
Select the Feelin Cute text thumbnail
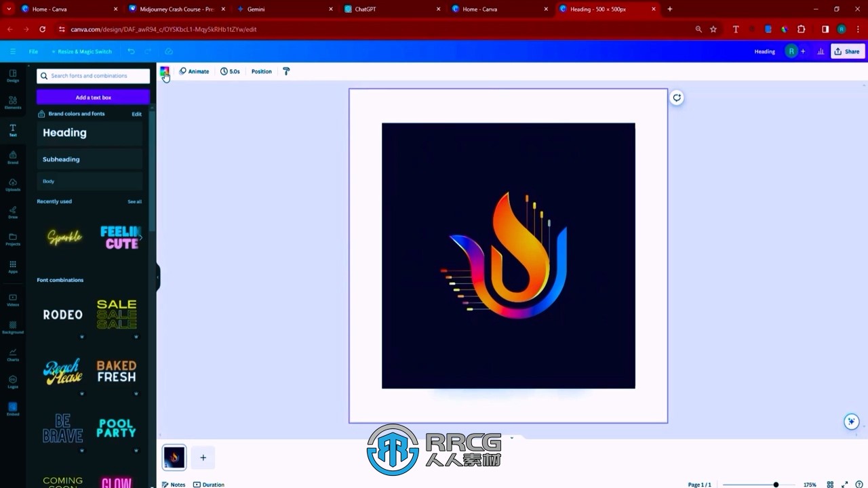click(119, 237)
